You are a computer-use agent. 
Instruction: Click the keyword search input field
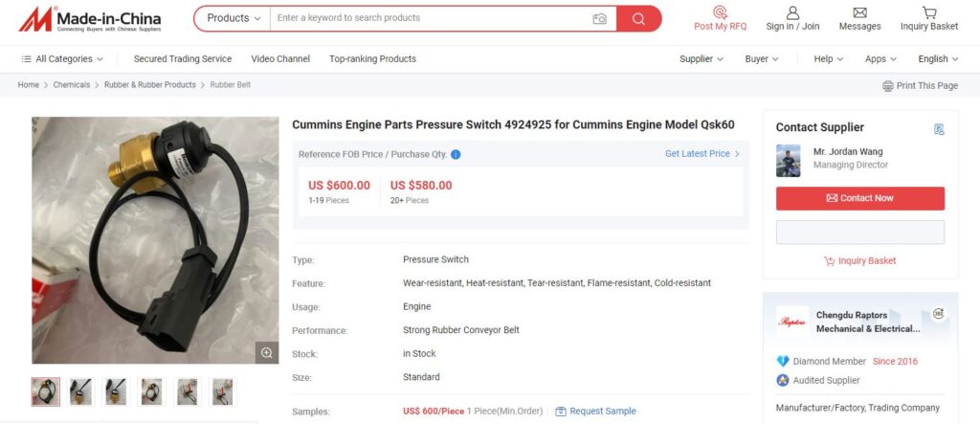(429, 18)
